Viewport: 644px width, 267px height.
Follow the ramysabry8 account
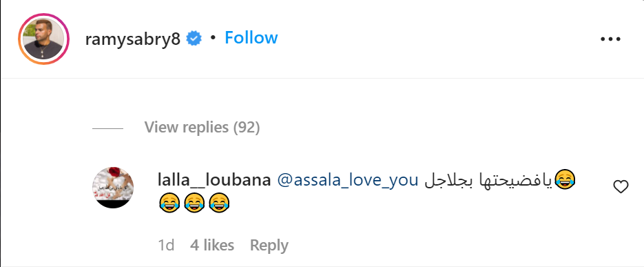[251, 38]
